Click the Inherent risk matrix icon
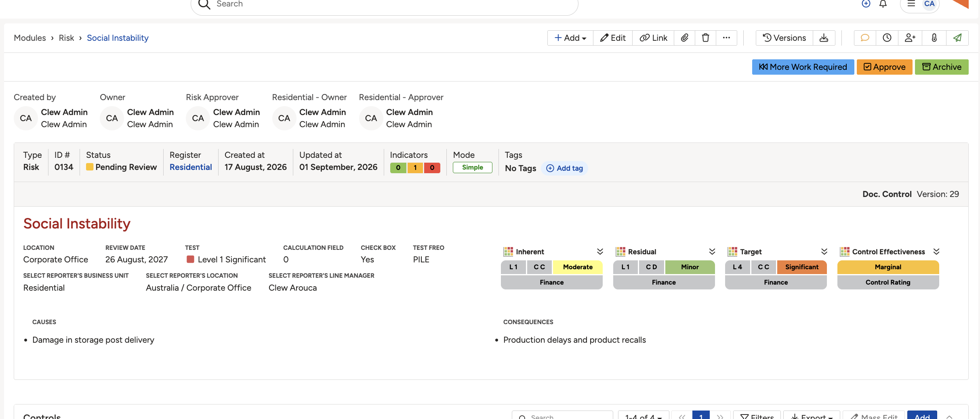Image resolution: width=980 pixels, height=419 pixels. [x=508, y=251]
